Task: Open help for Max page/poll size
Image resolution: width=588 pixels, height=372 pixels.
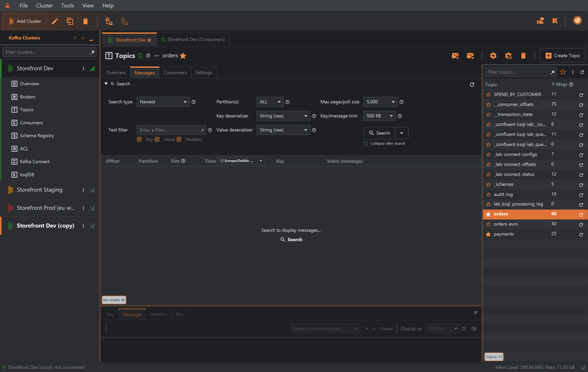Action: tap(401, 102)
